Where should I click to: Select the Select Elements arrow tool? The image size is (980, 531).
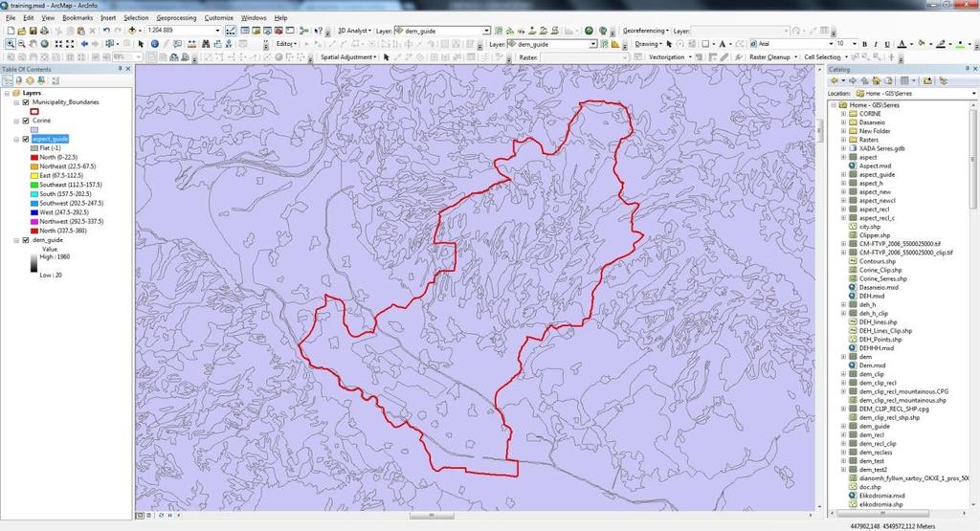pos(141,44)
